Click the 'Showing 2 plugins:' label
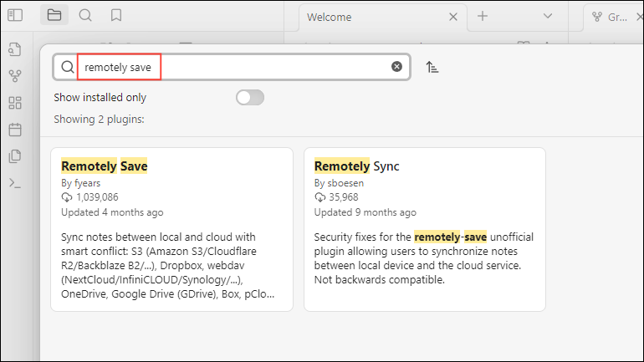Screen dimensions: 644x362 coord(99,120)
